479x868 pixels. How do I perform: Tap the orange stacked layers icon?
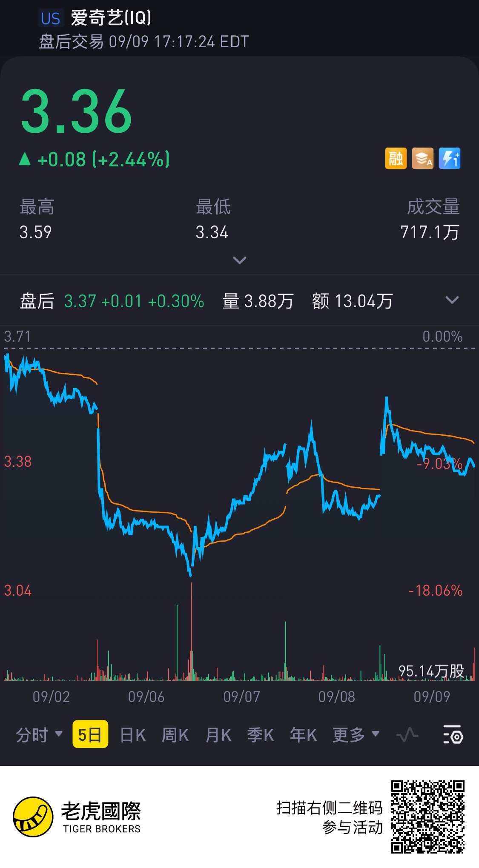coord(422,159)
